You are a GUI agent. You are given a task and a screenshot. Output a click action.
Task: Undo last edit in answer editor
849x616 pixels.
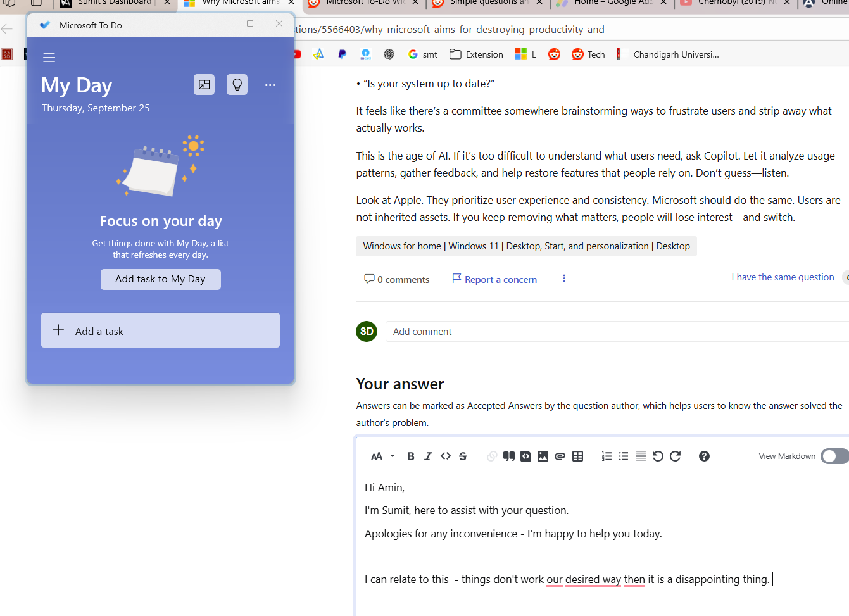pyautogui.click(x=658, y=456)
